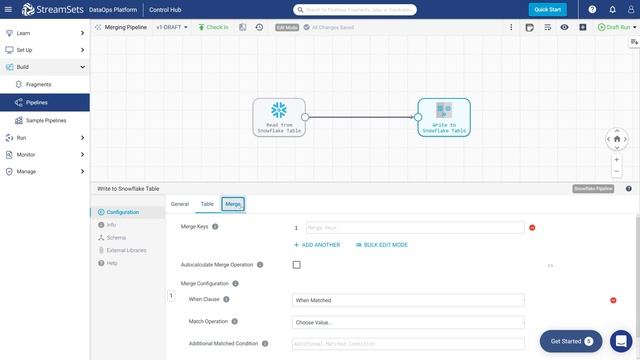Open stage help icon in properties panel

click(629, 189)
